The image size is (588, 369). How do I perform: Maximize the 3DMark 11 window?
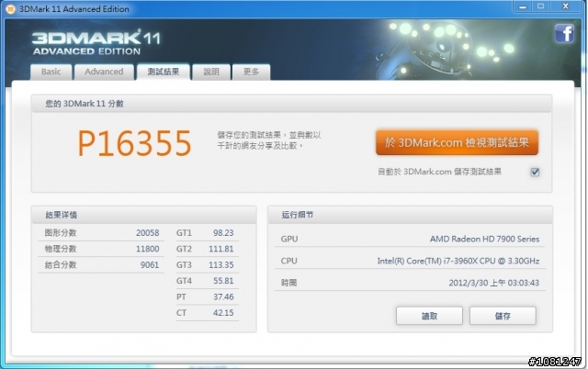[x=541, y=6]
